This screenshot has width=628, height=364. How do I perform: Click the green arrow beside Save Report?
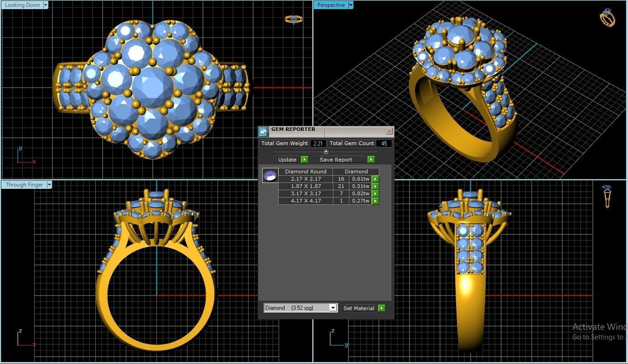(371, 160)
